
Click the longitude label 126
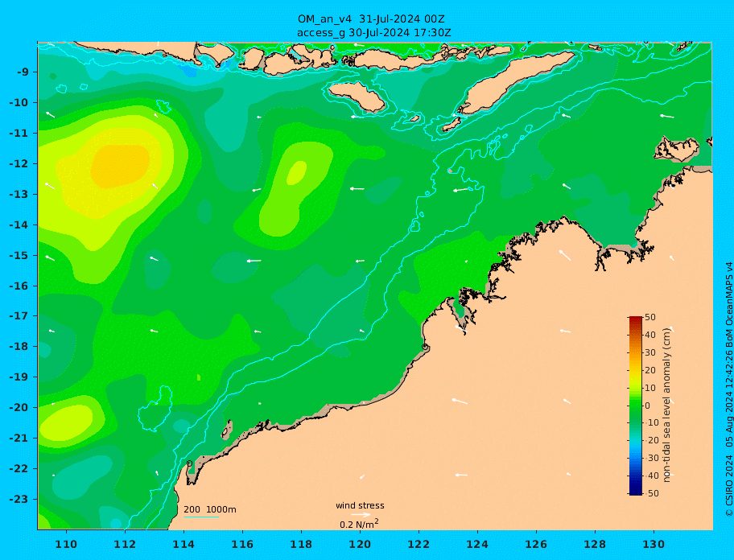536,544
